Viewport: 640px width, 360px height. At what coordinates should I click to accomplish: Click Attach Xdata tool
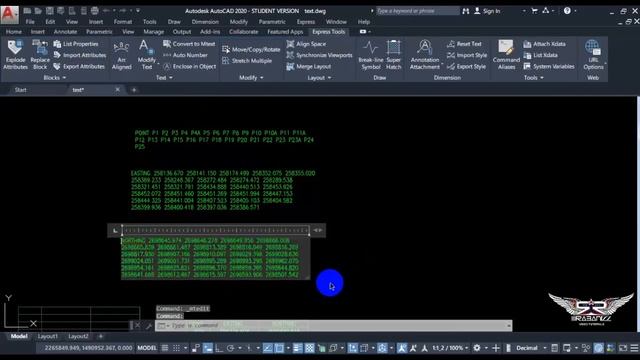pos(544,44)
